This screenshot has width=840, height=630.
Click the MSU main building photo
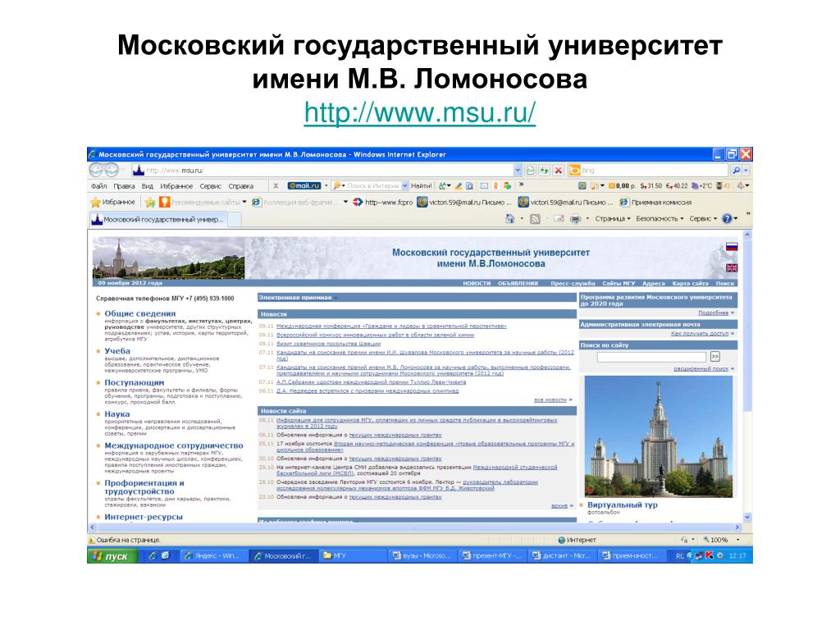pos(659,436)
